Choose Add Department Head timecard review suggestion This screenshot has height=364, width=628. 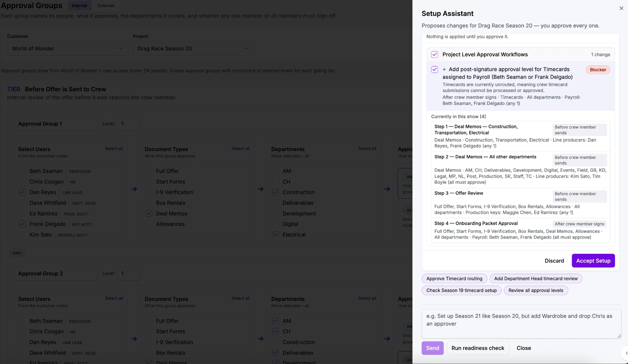pyautogui.click(x=536, y=279)
